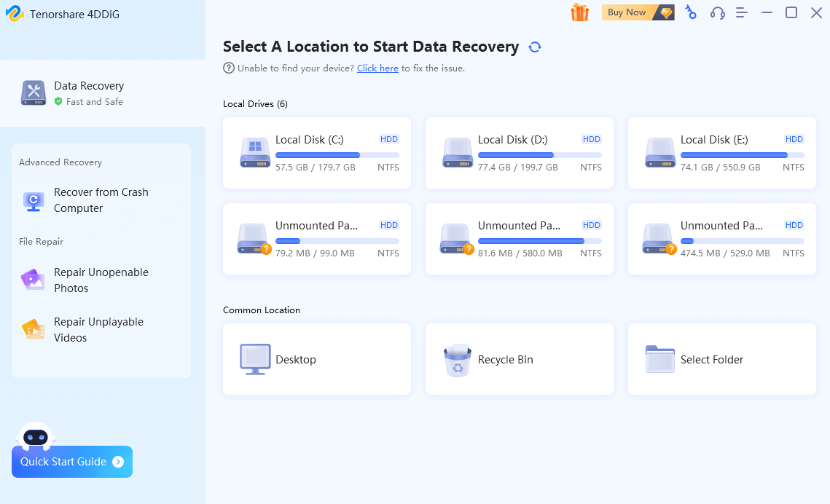
Task: Open the key registration icon
Action: point(691,12)
